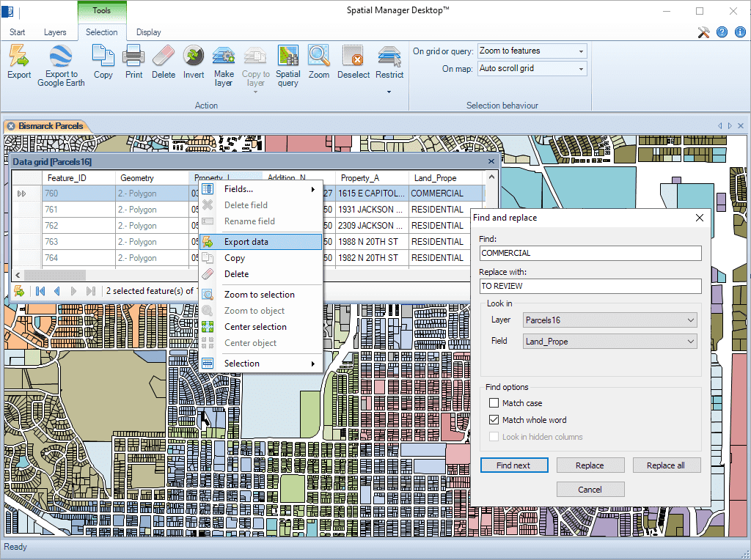Go to first record in data grid

coord(40,291)
